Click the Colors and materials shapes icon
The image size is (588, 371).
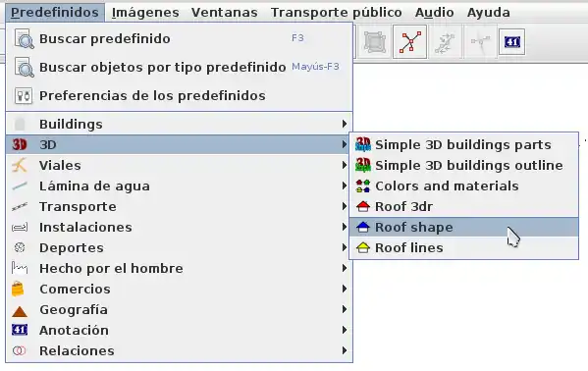coord(362,185)
